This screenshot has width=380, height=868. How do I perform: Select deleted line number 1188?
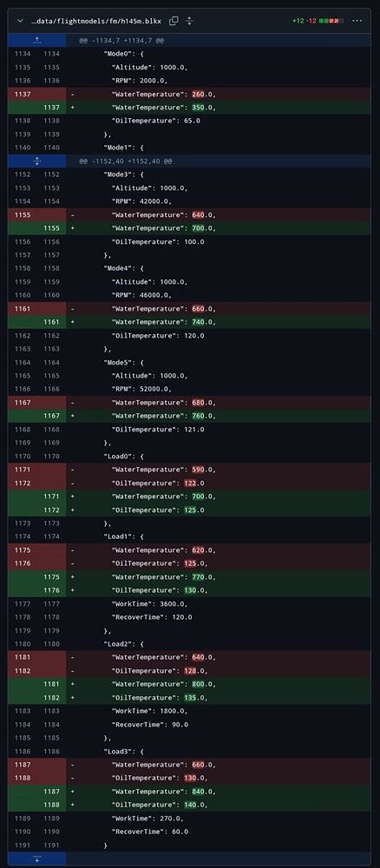(x=23, y=779)
